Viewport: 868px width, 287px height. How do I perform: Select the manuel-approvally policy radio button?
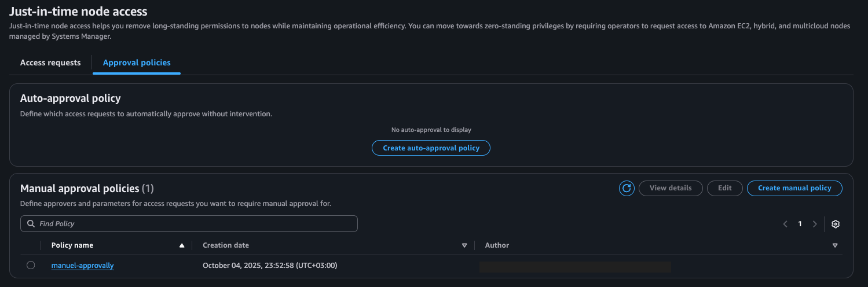coord(31,265)
